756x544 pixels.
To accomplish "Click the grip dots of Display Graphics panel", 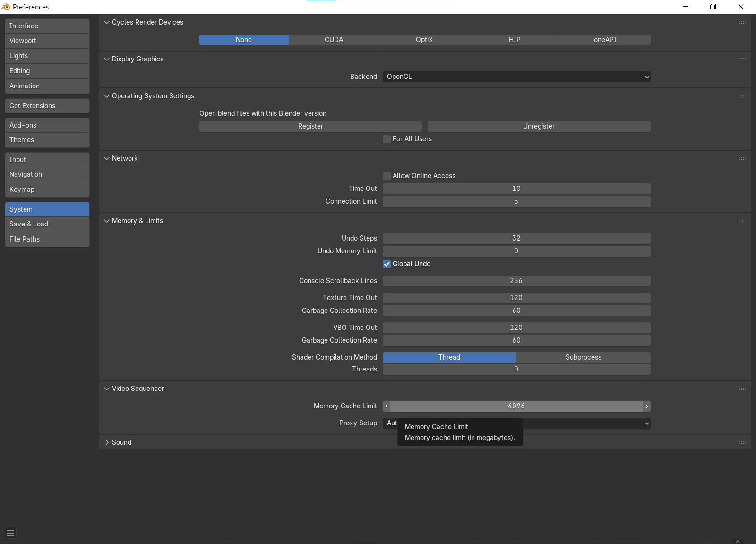I will (x=742, y=59).
